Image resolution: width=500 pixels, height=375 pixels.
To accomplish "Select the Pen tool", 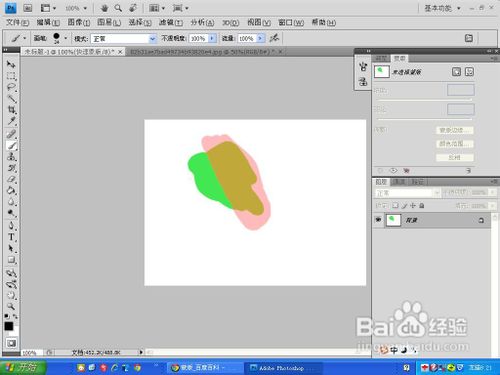I will [11, 226].
